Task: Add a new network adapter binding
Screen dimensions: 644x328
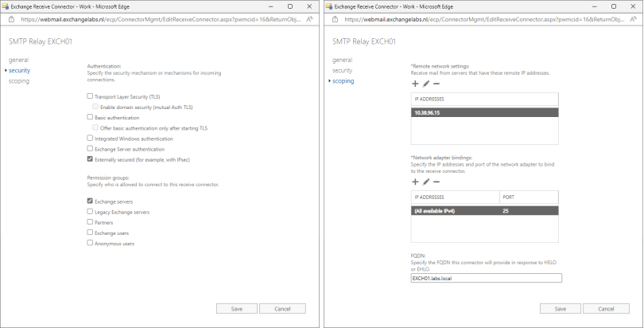Action: (415, 182)
